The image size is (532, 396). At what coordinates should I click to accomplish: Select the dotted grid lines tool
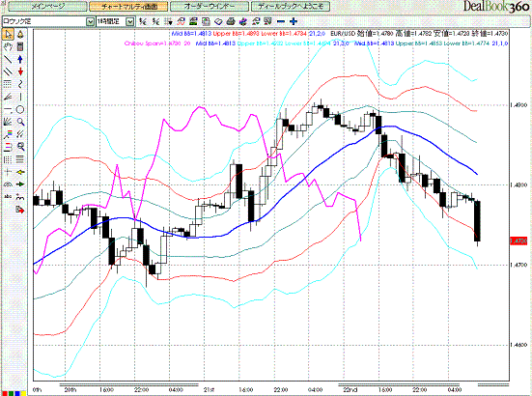point(8,84)
